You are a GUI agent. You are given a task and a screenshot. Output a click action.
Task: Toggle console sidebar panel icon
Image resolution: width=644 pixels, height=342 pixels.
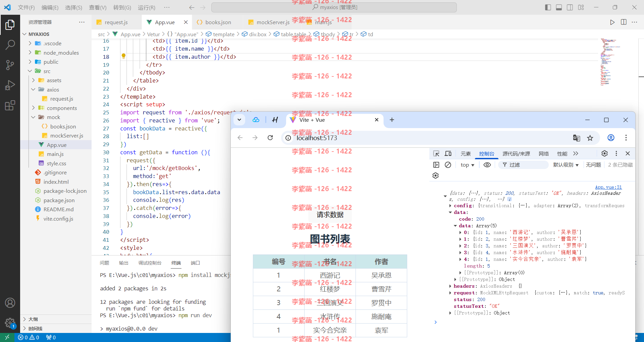(436, 165)
